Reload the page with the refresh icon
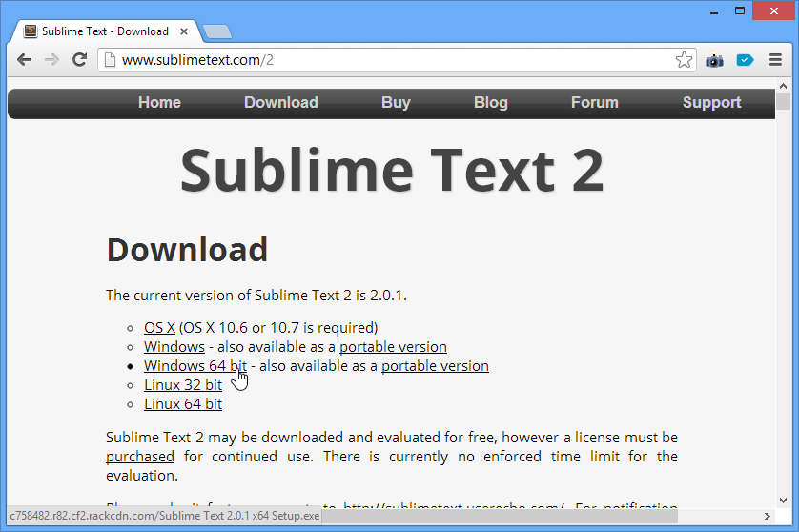Screen dimensions: 799x532 [x=79, y=60]
